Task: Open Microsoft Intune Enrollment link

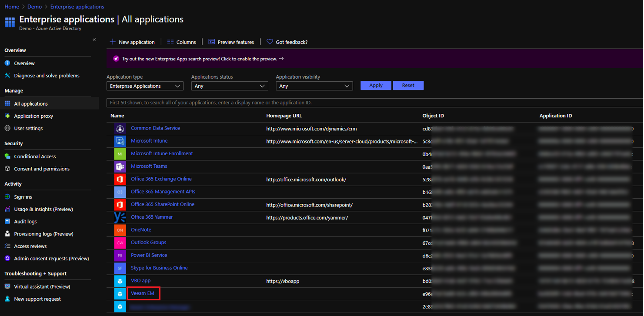Action: click(x=162, y=153)
